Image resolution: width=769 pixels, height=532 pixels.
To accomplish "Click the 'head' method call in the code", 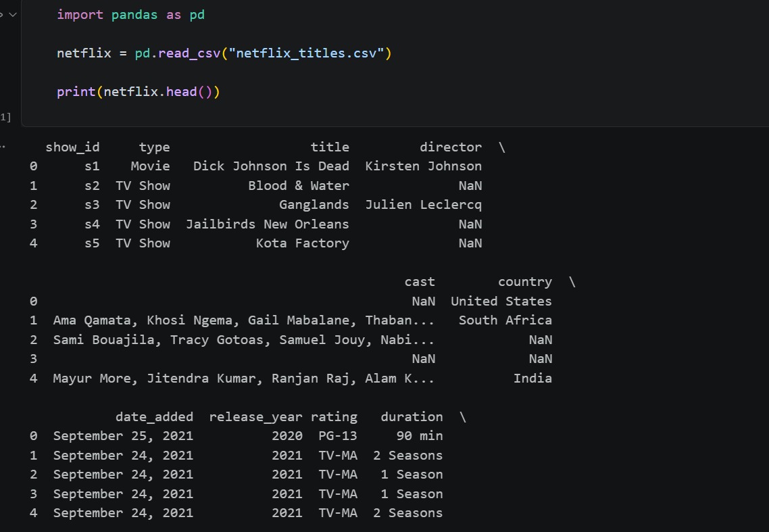I will [x=182, y=92].
